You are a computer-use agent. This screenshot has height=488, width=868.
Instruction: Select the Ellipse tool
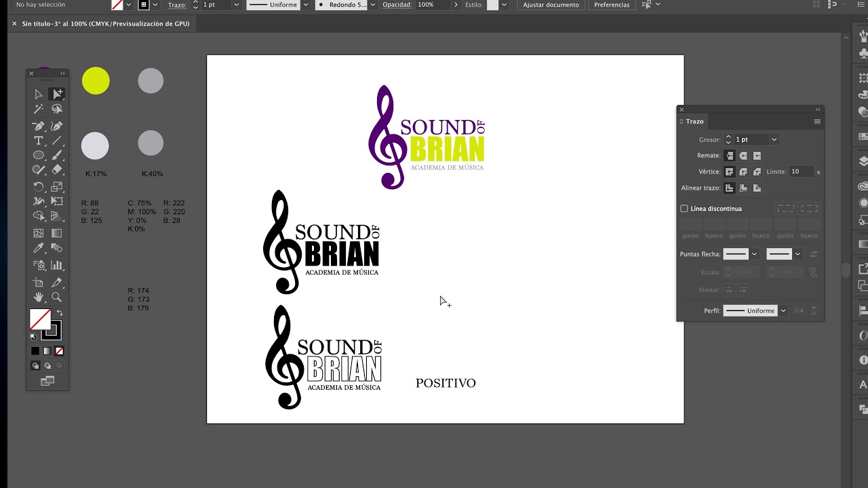click(39, 156)
